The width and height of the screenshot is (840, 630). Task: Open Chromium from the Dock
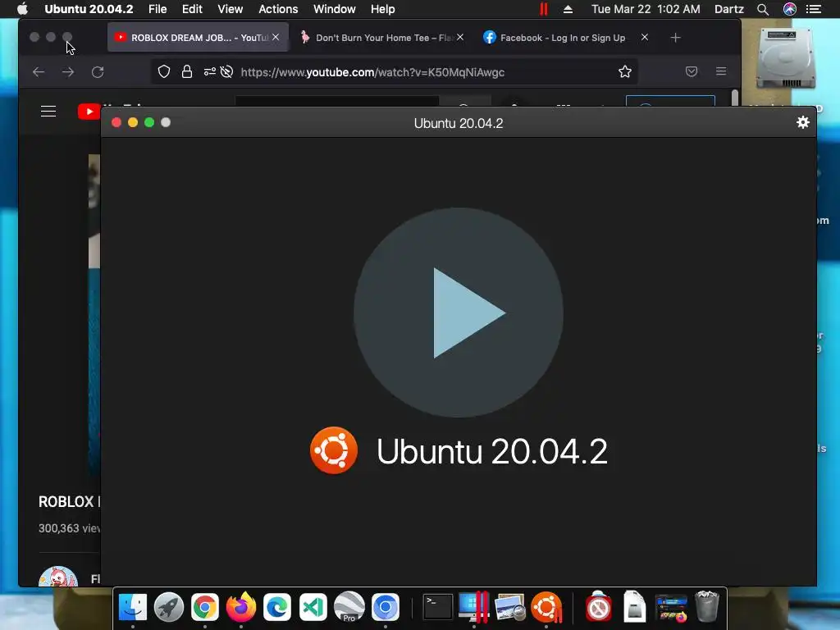click(386, 607)
